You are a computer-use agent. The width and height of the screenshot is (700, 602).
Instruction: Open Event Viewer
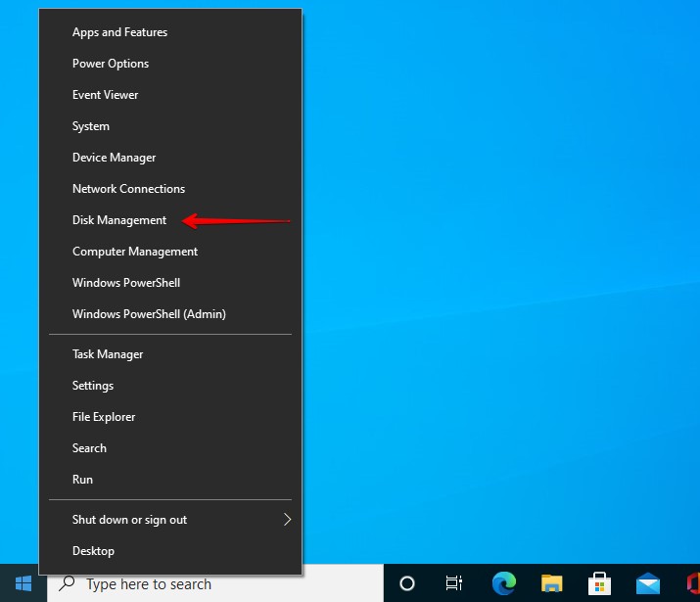click(x=105, y=95)
